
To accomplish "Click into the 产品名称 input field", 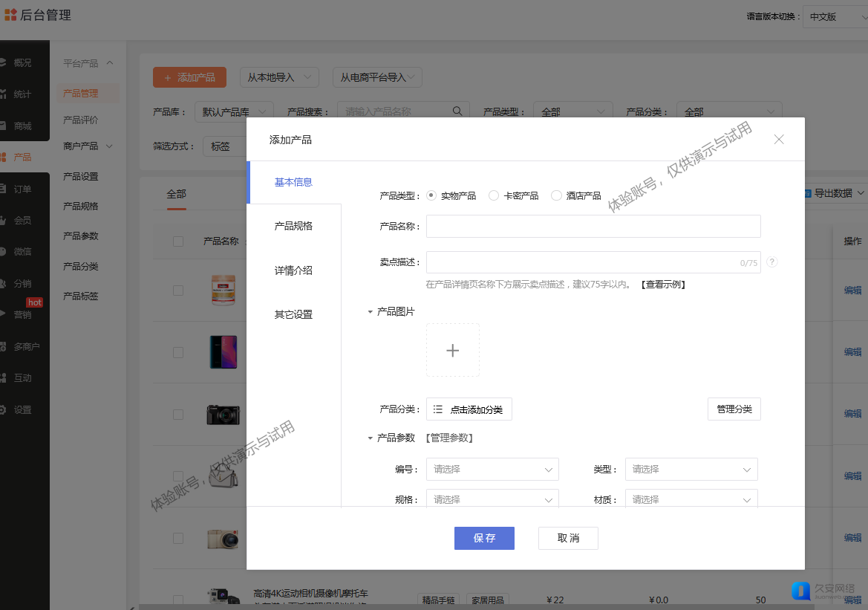I will (x=593, y=226).
